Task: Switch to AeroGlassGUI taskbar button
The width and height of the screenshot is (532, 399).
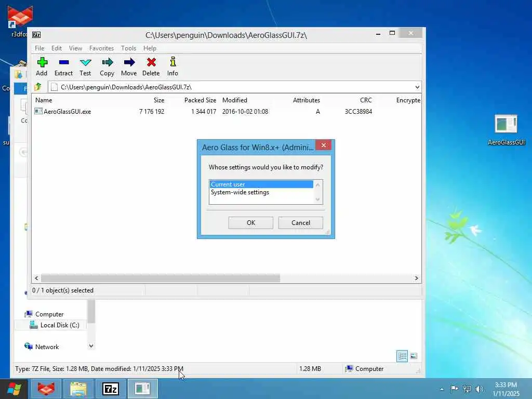Action: click(142, 389)
